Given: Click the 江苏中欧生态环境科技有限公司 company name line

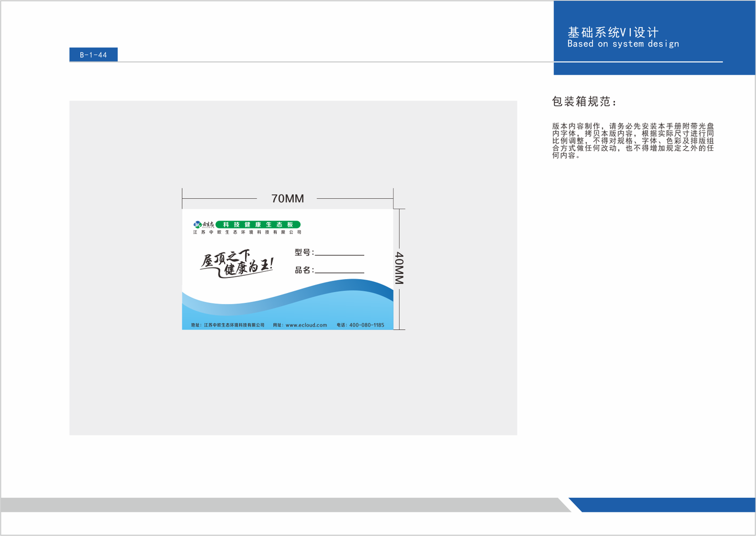Looking at the screenshot, I should tap(247, 232).
